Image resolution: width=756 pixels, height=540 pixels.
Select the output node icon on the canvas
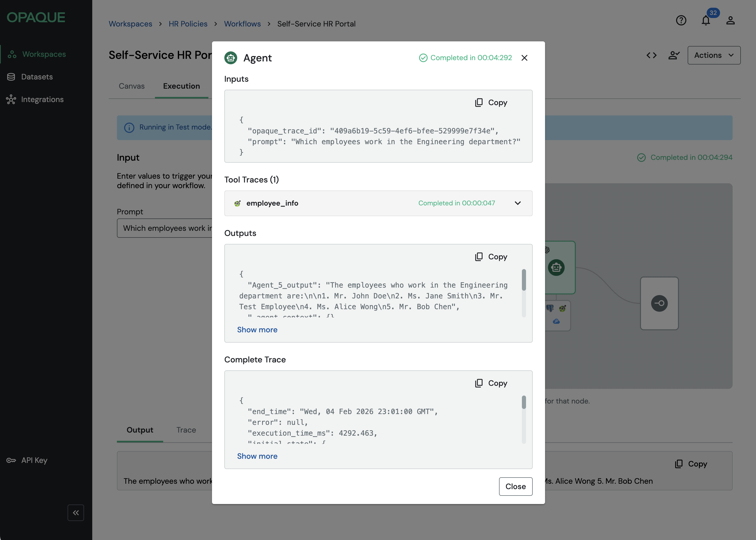(x=659, y=303)
